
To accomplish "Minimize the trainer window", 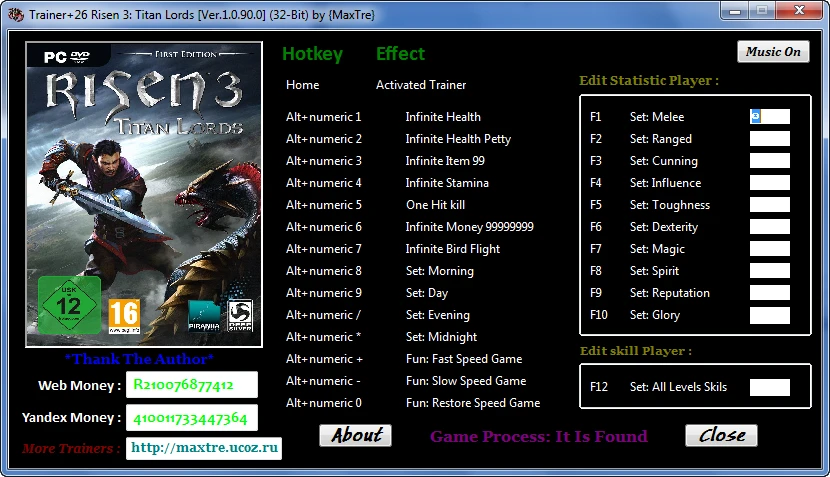I will pos(735,10).
